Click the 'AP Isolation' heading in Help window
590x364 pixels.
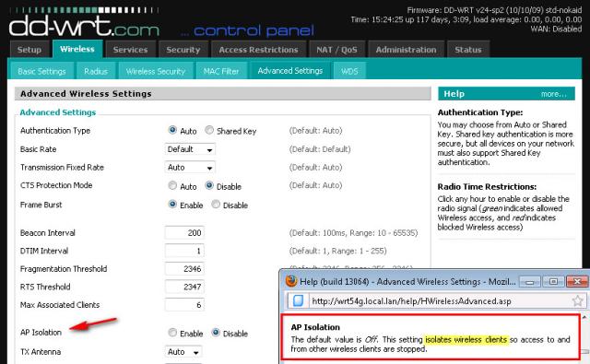point(315,327)
